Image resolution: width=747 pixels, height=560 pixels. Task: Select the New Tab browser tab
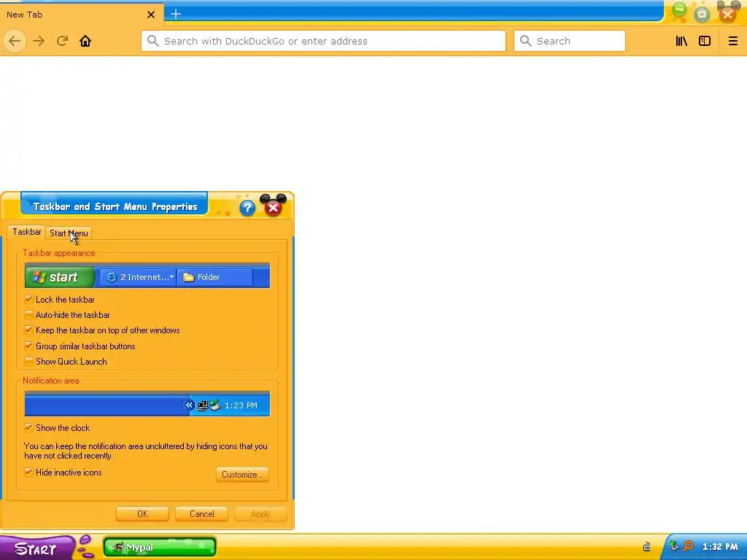[x=82, y=15]
